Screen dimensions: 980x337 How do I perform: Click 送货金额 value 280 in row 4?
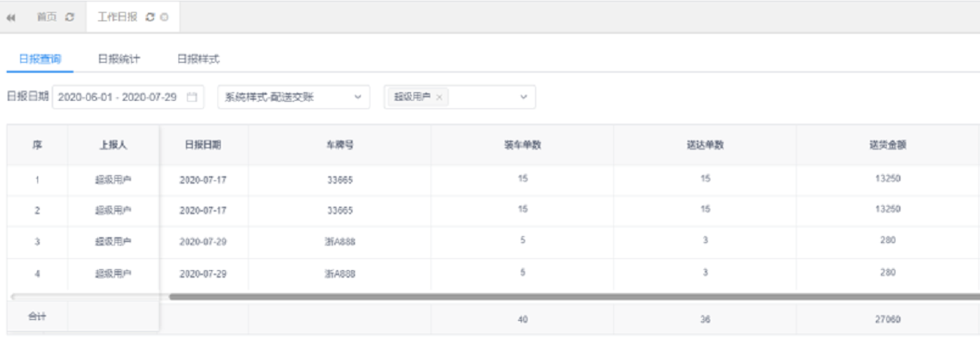click(888, 272)
